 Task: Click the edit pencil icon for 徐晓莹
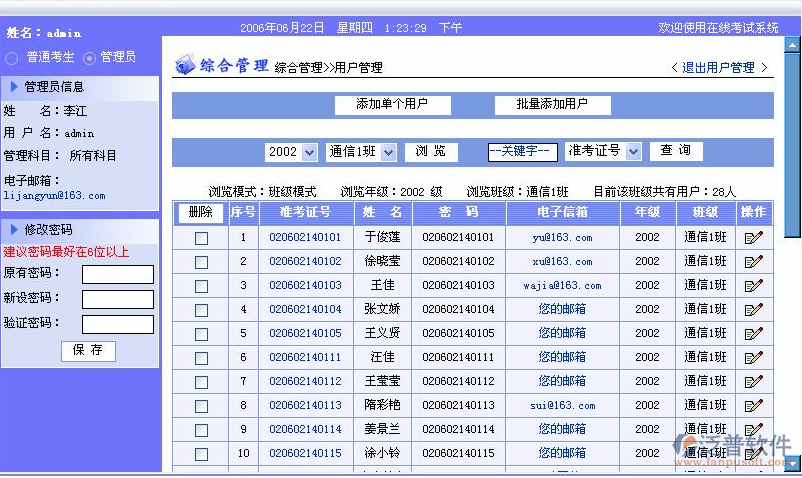753,262
